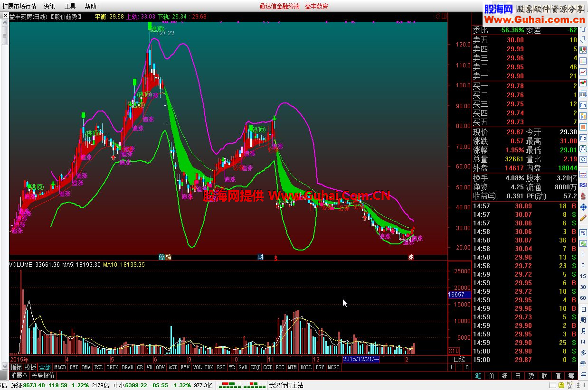Open the 帮助 menu
Image resolution: width=588 pixels, height=390 pixels.
[90, 6]
